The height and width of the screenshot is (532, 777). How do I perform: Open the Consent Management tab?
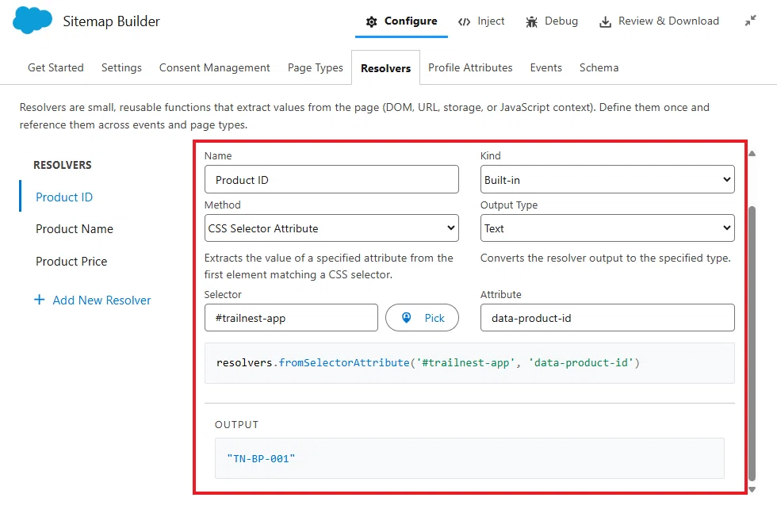[215, 67]
